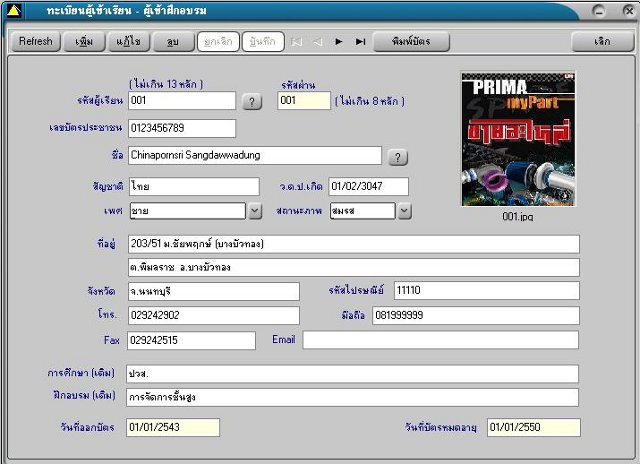Close the registration window
640x464 pixels.
point(629,11)
